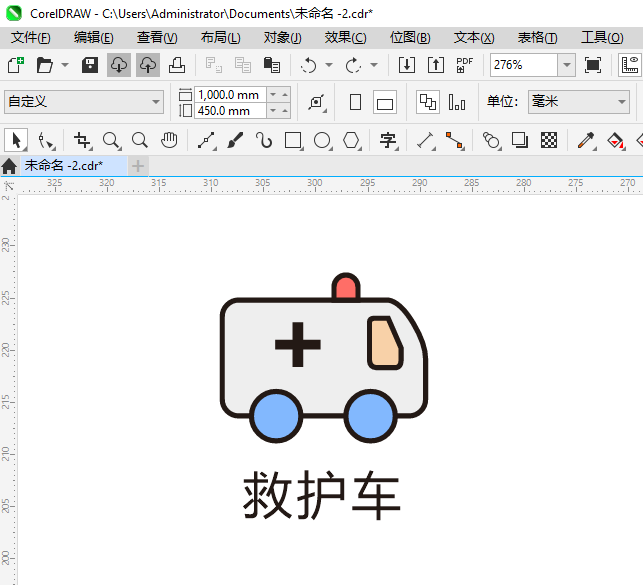The width and height of the screenshot is (643, 585).
Task: Select the Transparency checkerboard tool
Action: click(x=549, y=141)
